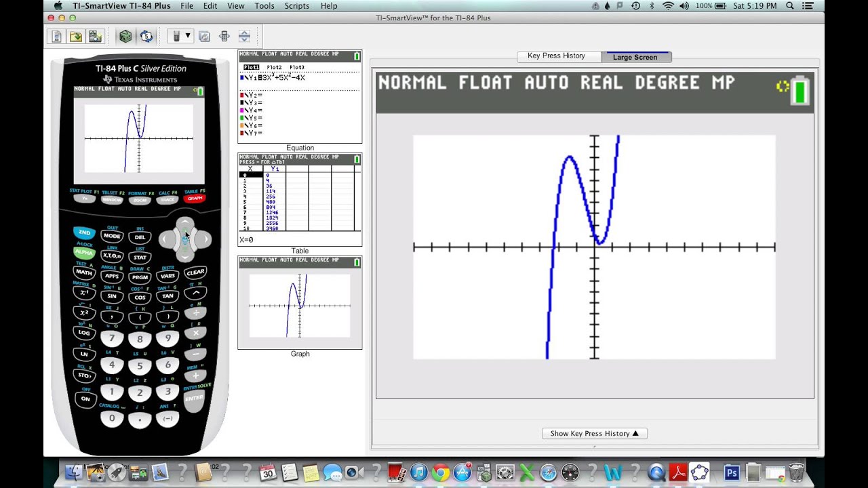Click the COS calculator key
The image size is (868, 488).
pyautogui.click(x=140, y=298)
